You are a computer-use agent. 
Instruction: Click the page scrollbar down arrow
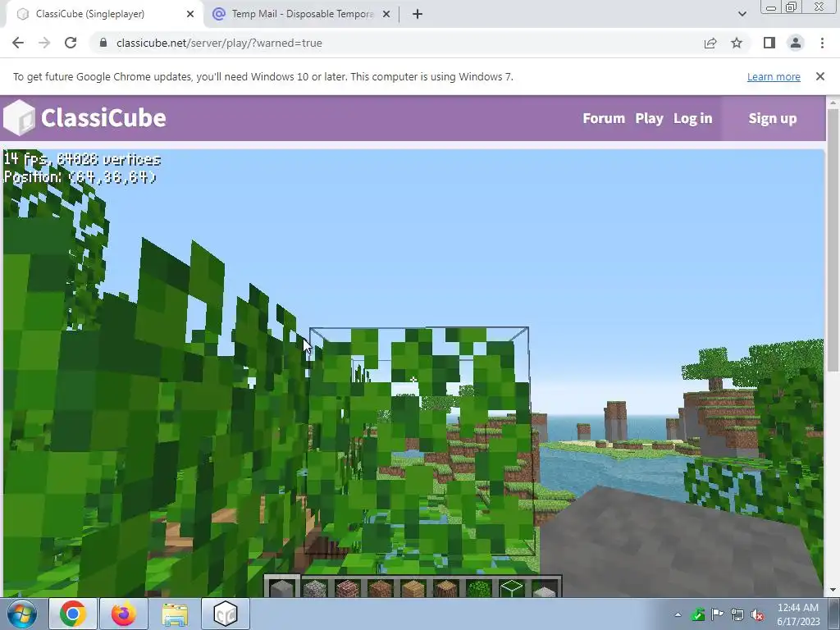[x=833, y=590]
